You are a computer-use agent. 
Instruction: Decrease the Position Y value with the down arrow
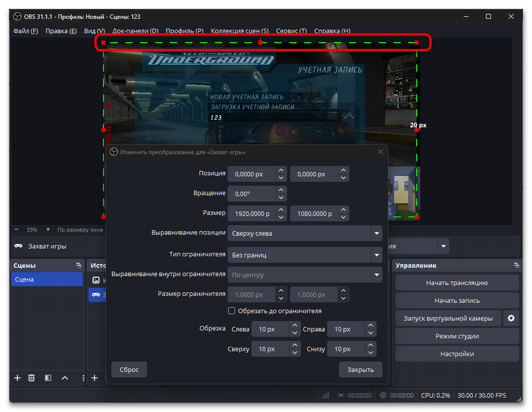[x=343, y=177]
